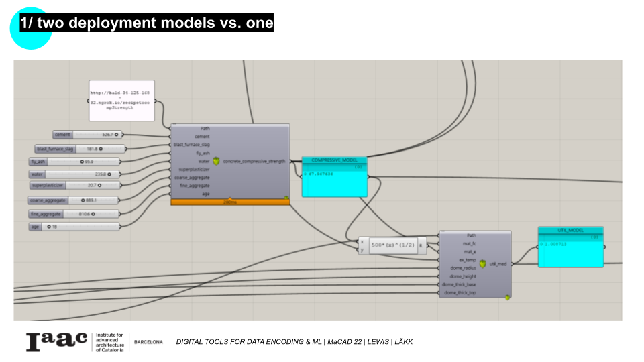The width and height of the screenshot is (644, 362).
Task: Click the small Hops badge below dome_thick_top
Action: tap(507, 298)
